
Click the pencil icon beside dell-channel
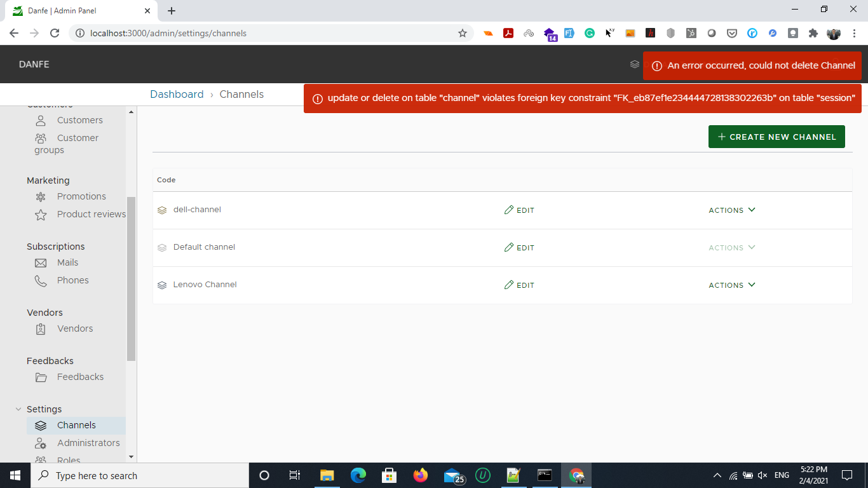point(508,210)
